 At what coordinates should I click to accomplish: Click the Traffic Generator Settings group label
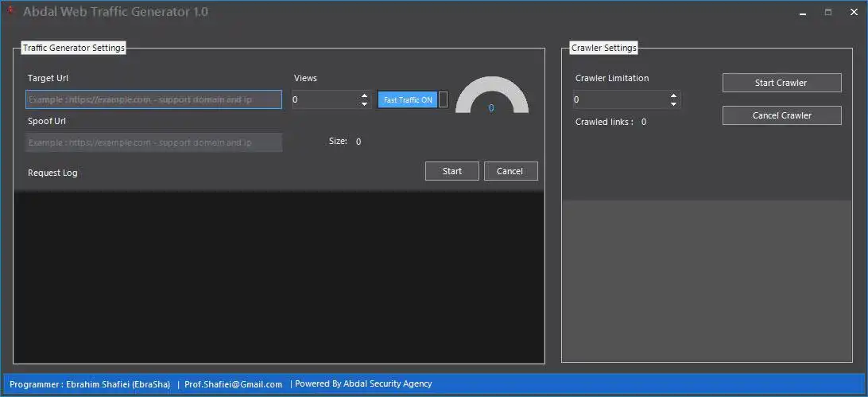tap(74, 48)
